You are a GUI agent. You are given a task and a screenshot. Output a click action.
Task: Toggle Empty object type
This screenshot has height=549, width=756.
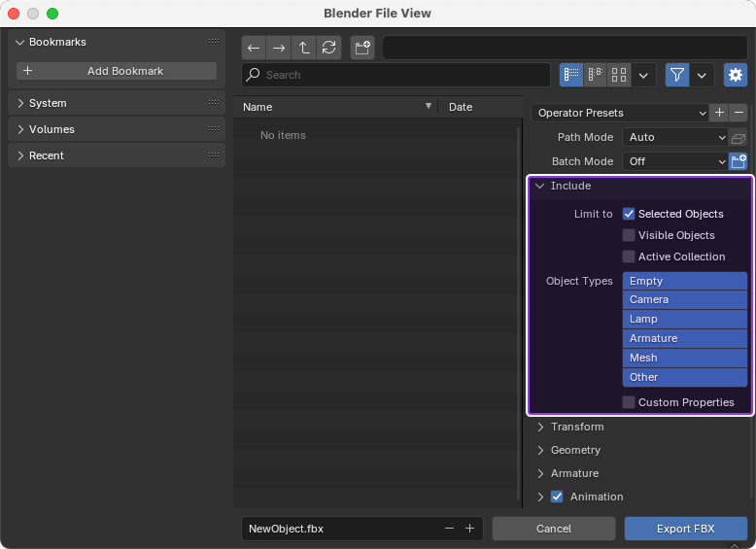(685, 281)
